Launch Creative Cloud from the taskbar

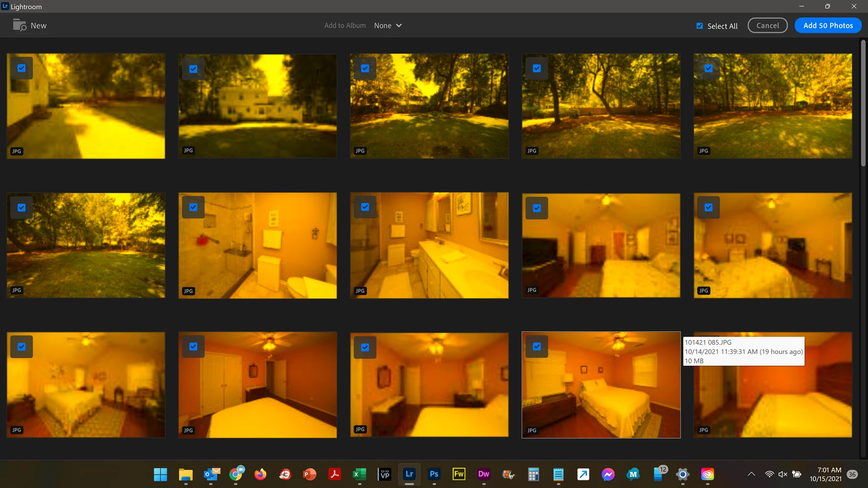[707, 474]
